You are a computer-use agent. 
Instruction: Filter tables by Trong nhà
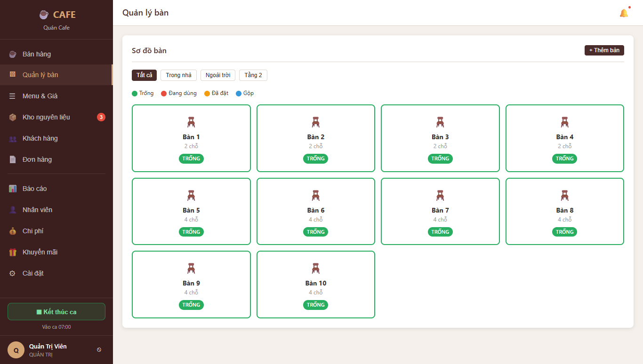[x=179, y=75]
